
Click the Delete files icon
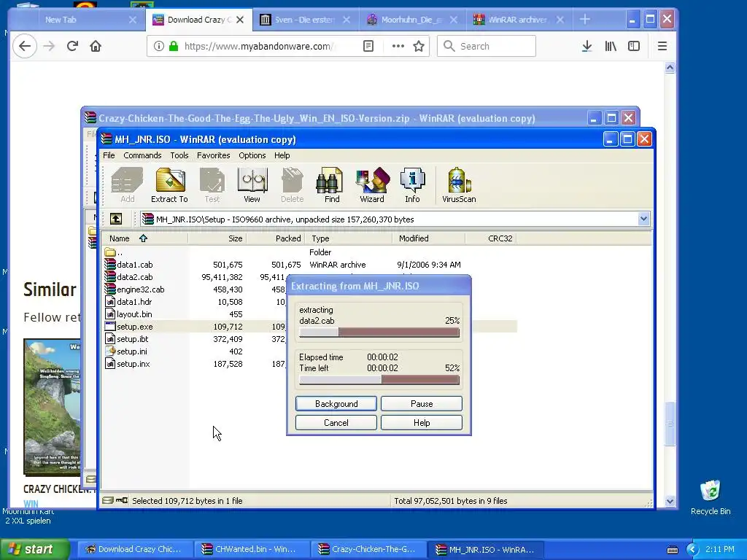[292, 185]
